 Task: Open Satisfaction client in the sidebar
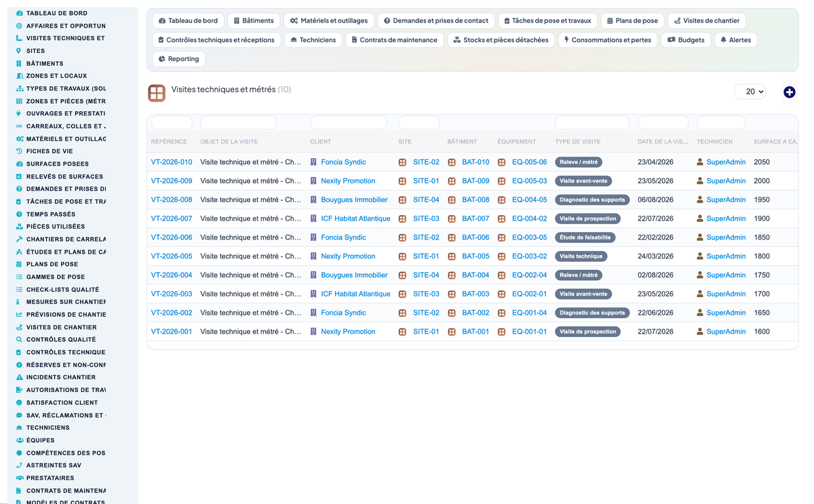[62, 402]
